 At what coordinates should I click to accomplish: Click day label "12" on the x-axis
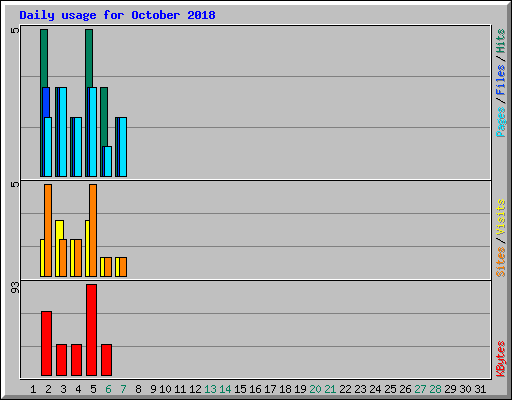click(x=195, y=389)
